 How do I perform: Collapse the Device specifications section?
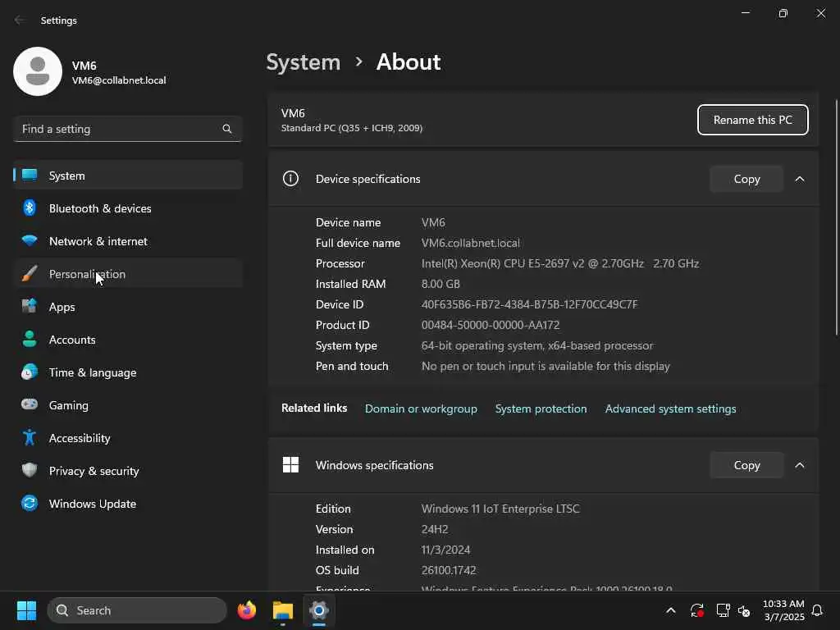click(x=799, y=179)
